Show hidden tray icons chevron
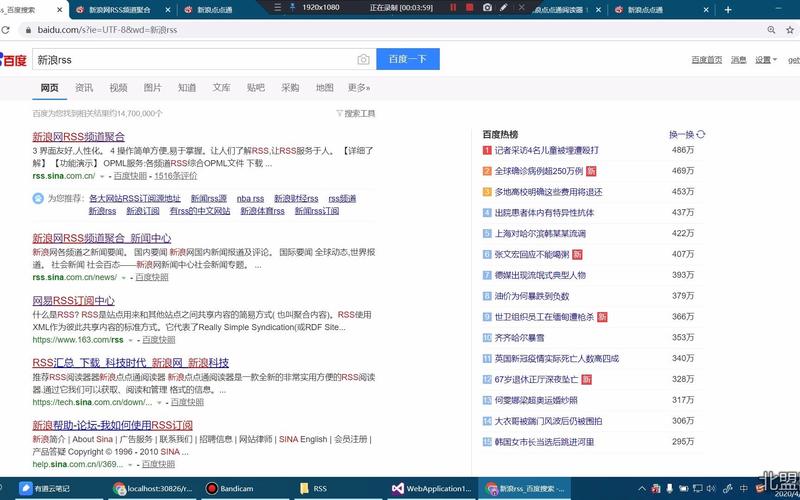Viewport: 800px width, 500px height. [x=642, y=489]
